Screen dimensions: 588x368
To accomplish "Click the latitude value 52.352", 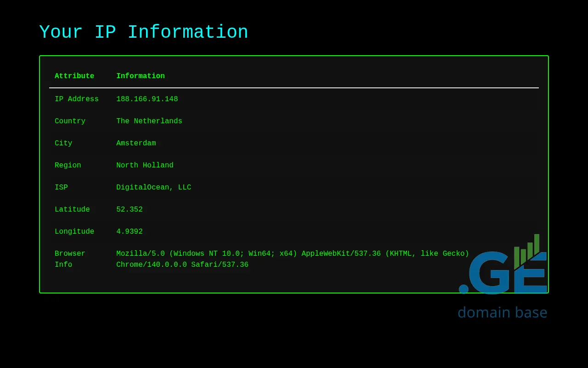I will (129, 210).
